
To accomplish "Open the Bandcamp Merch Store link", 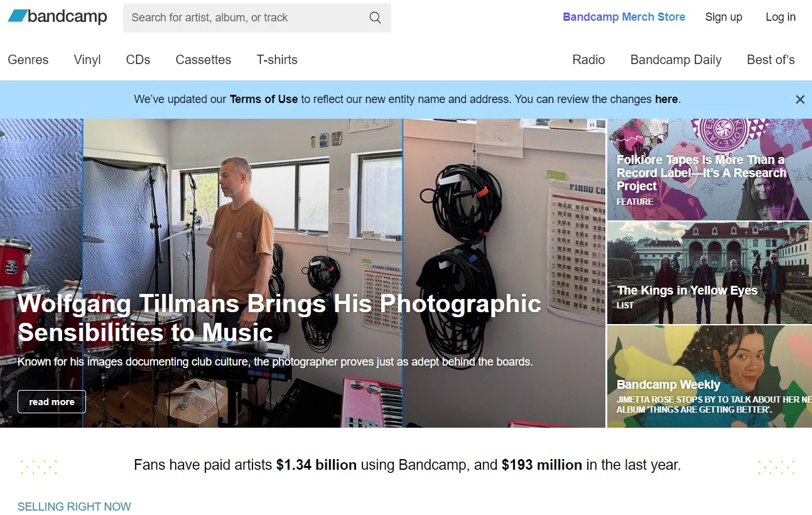I will (624, 17).
